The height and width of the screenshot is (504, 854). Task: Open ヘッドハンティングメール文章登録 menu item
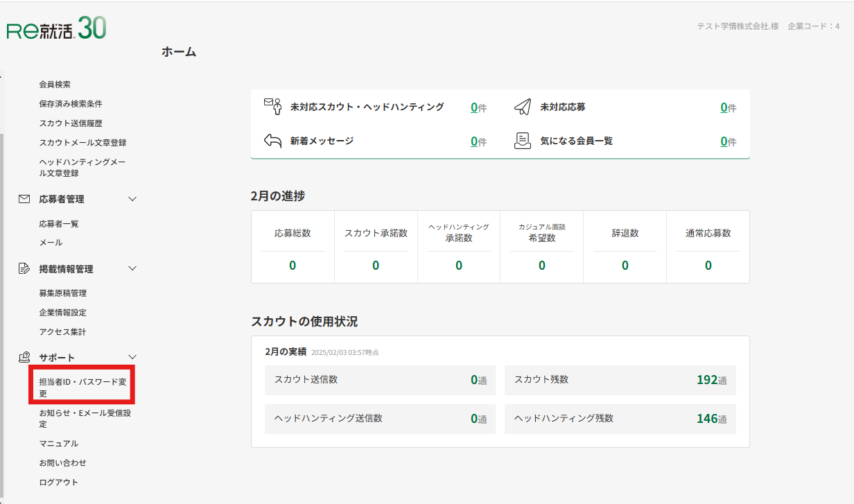[x=82, y=168]
